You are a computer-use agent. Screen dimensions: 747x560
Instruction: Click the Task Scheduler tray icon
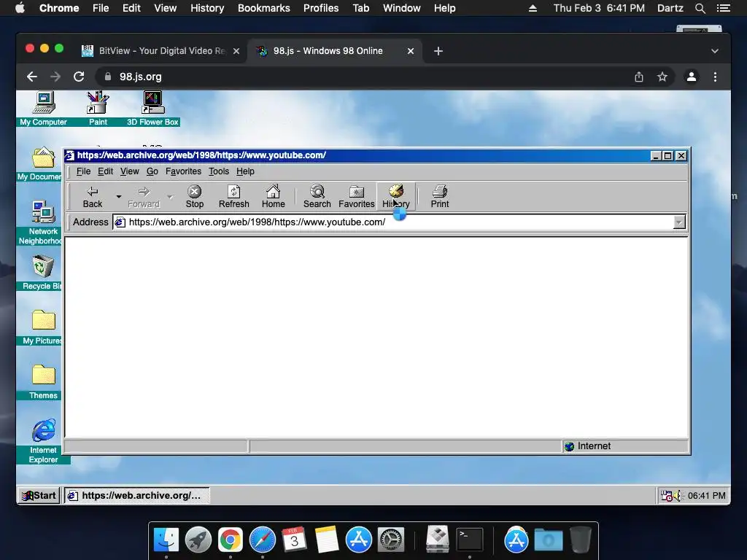click(667, 496)
